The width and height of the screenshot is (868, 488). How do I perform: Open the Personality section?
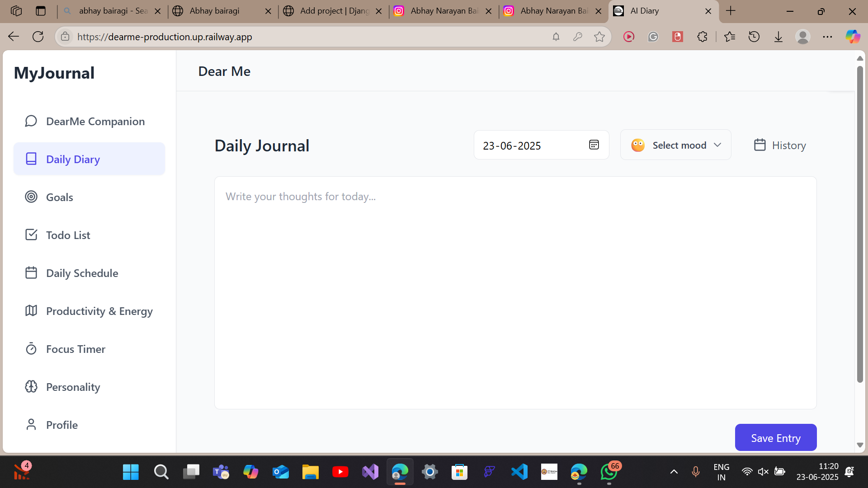[x=89, y=387]
